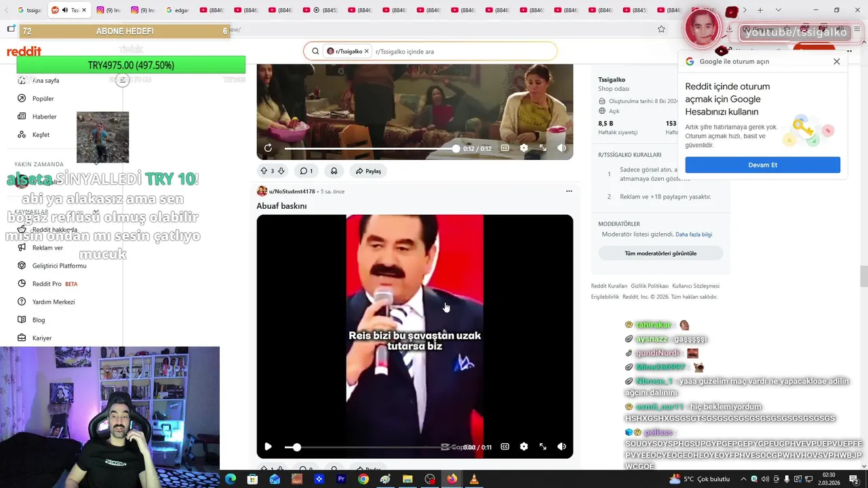Viewport: 868px width, 488px height.
Task: Open Microsoft Store from the taskbar
Action: pos(252,479)
